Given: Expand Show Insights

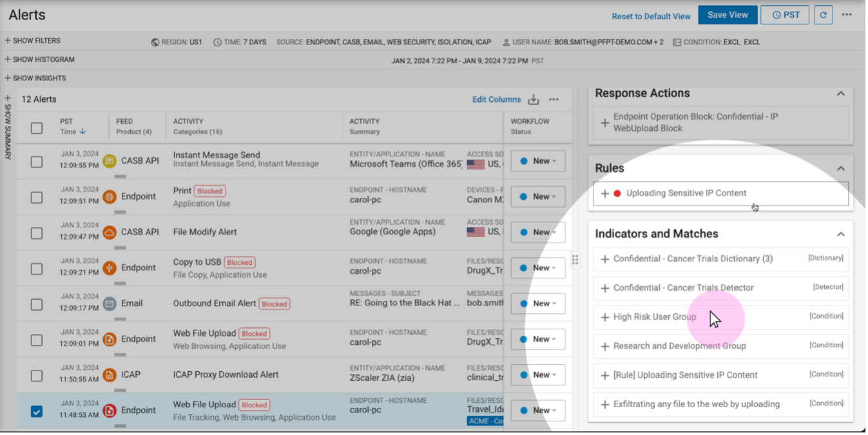Looking at the screenshot, I should point(35,78).
